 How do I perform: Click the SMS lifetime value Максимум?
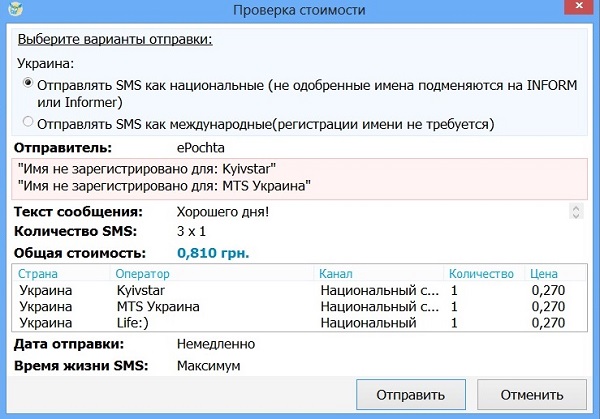click(x=209, y=366)
